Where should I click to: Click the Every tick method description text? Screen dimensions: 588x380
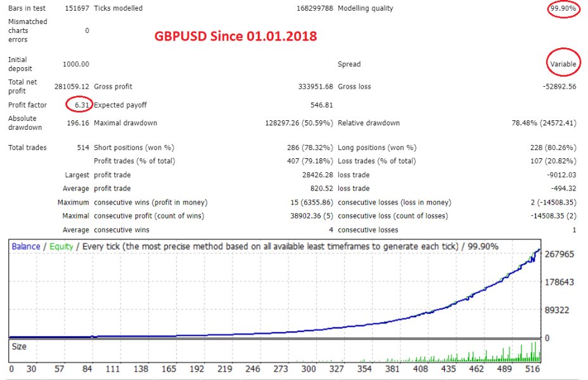tap(270, 246)
